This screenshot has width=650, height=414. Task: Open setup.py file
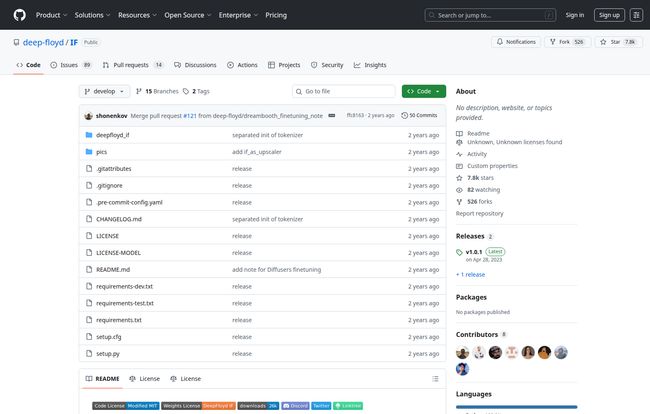pos(108,354)
